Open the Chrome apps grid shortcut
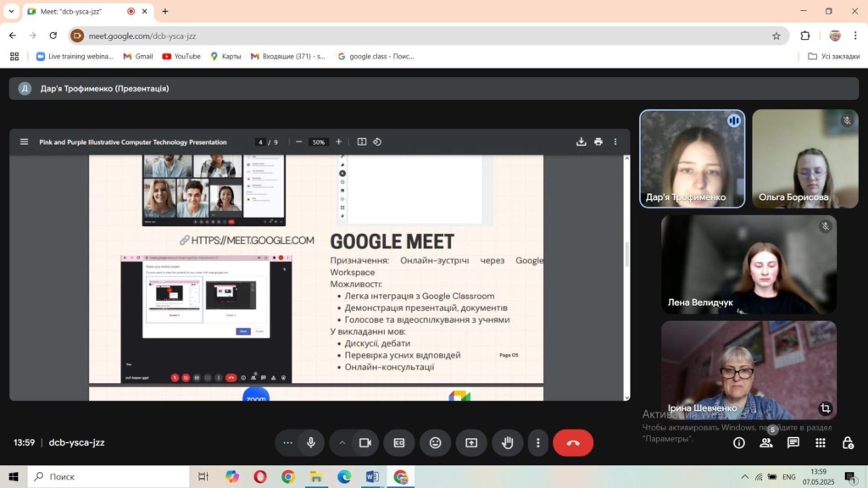The image size is (868, 488). [14, 57]
